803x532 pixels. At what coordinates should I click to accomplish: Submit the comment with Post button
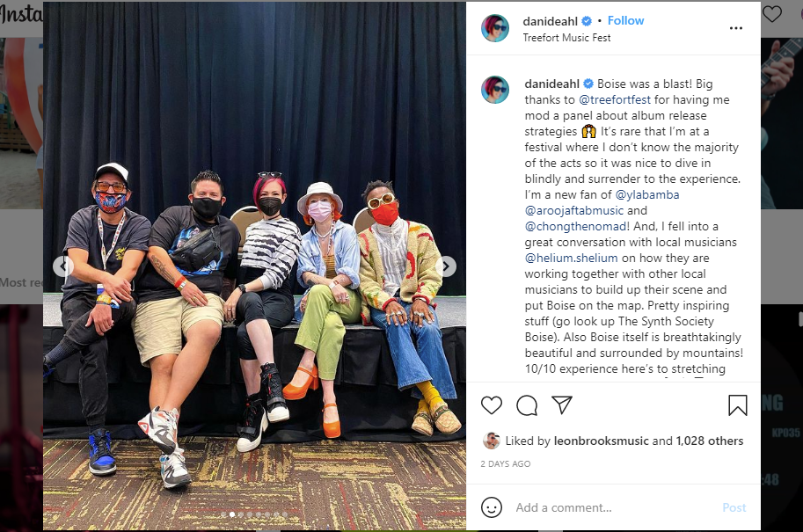[x=734, y=507]
